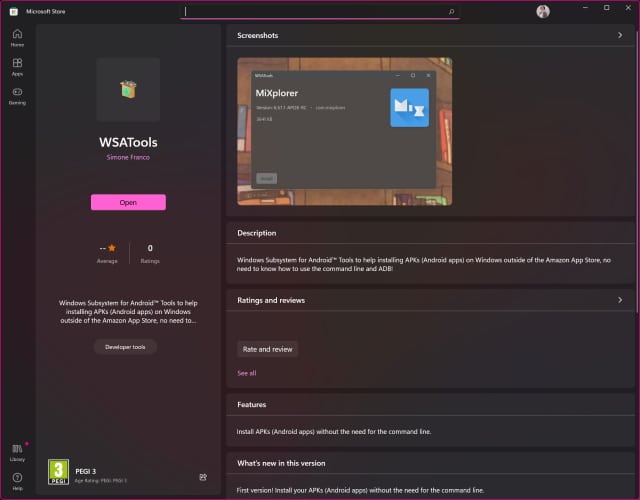Viewport: 640px width, 500px height.
Task: Click the search magnifier icon
Action: tap(451, 11)
